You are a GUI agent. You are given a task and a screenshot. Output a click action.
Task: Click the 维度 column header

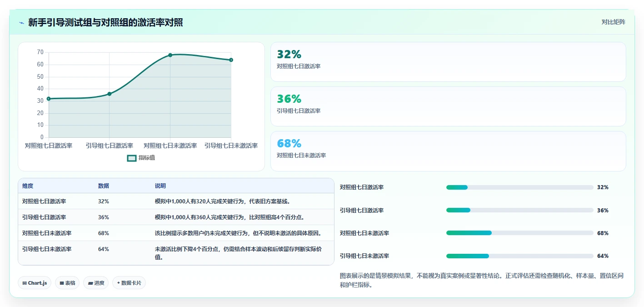28,186
